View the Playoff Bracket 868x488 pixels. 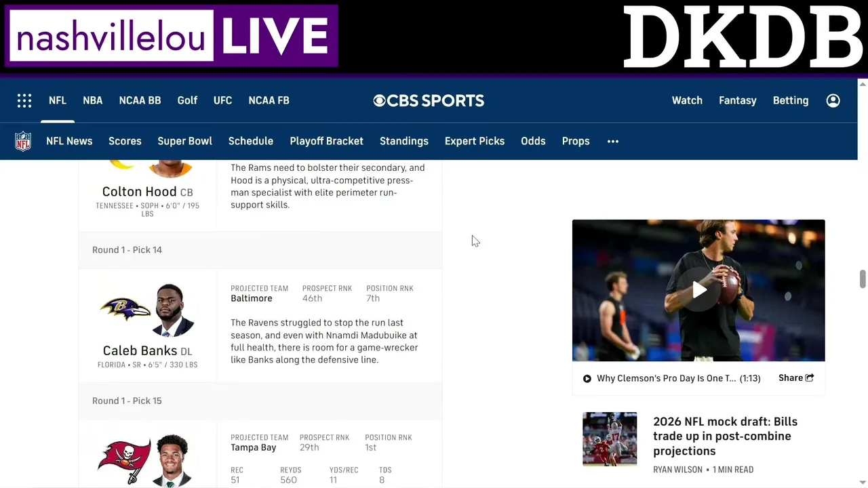point(326,141)
